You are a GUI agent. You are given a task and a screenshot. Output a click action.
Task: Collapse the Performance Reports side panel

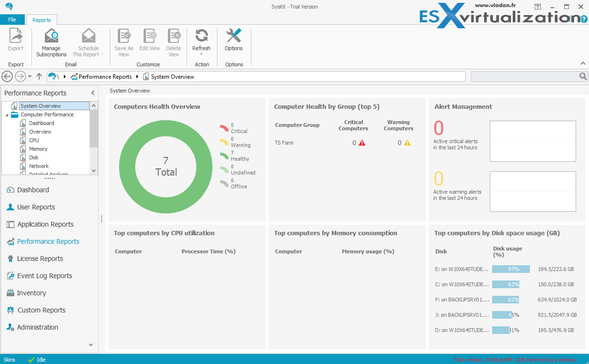pyautogui.click(x=93, y=93)
